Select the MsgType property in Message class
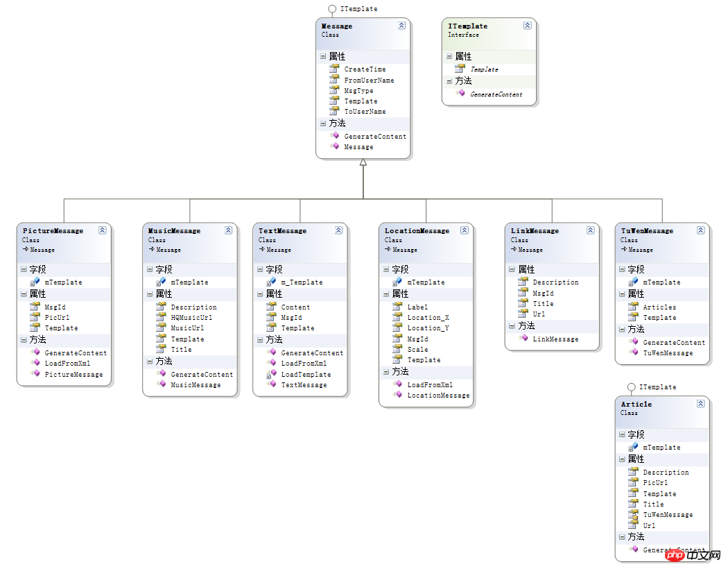The width and height of the screenshot is (728, 569). [x=358, y=91]
